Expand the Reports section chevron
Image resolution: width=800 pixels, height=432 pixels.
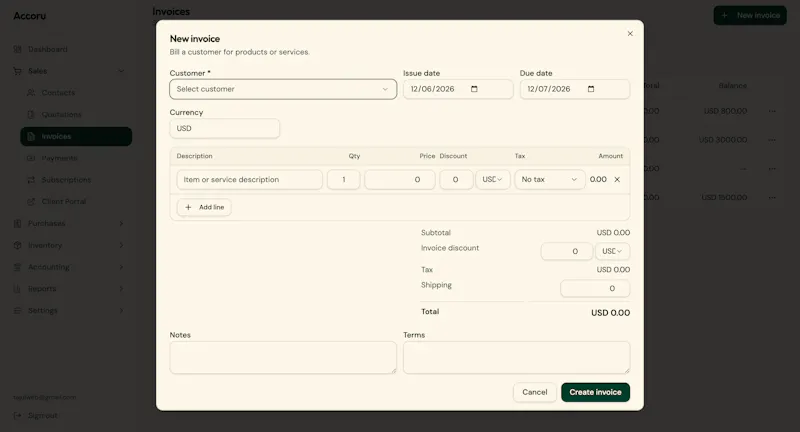coord(121,289)
